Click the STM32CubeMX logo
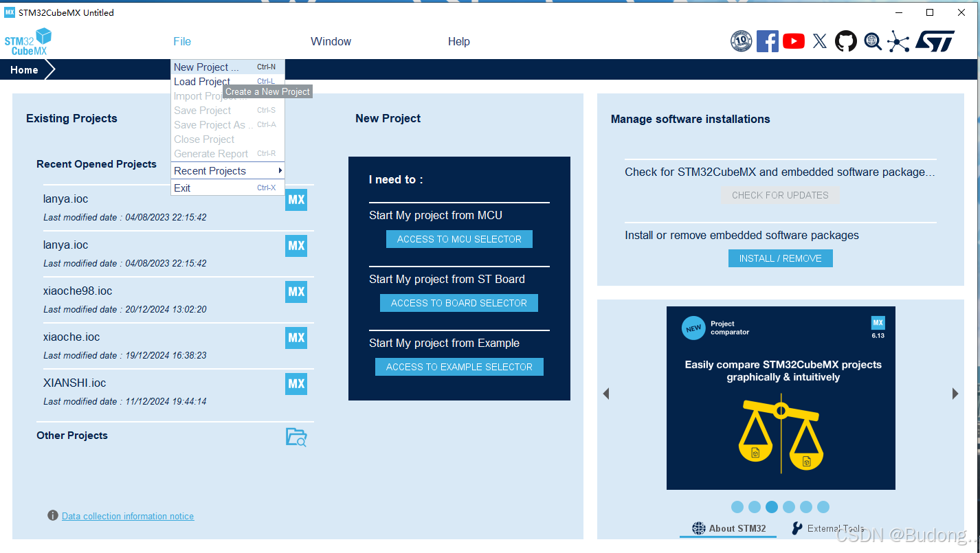 (28, 42)
